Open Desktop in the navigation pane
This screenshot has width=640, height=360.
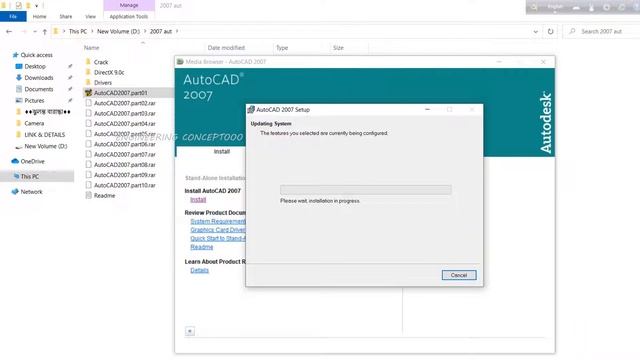(x=35, y=66)
